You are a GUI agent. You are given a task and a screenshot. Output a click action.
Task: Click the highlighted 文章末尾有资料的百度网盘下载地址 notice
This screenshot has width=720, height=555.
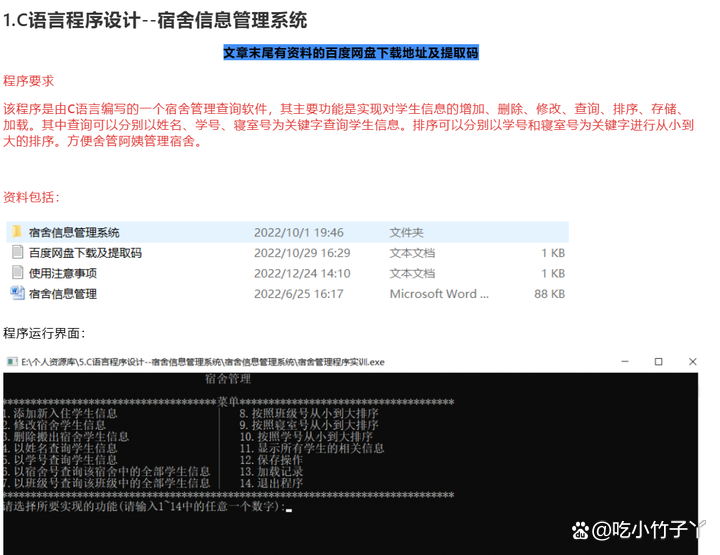pyautogui.click(x=351, y=53)
